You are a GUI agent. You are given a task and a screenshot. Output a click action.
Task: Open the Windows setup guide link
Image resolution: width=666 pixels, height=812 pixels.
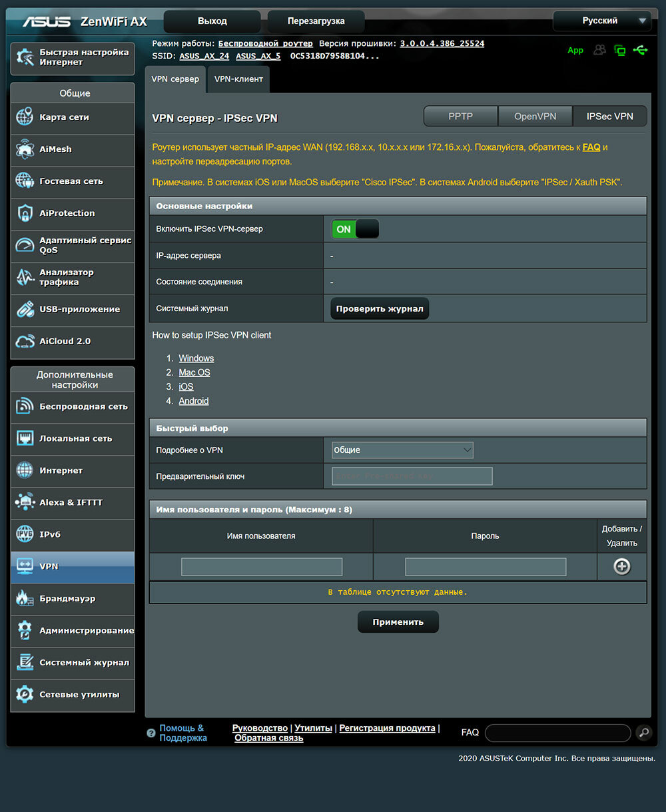pos(196,358)
